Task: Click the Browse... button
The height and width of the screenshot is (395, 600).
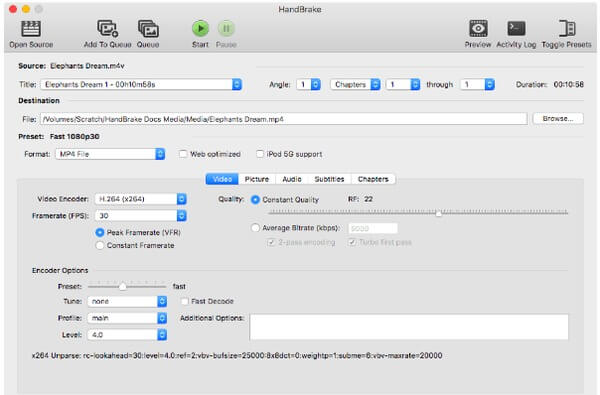Action: click(x=558, y=119)
